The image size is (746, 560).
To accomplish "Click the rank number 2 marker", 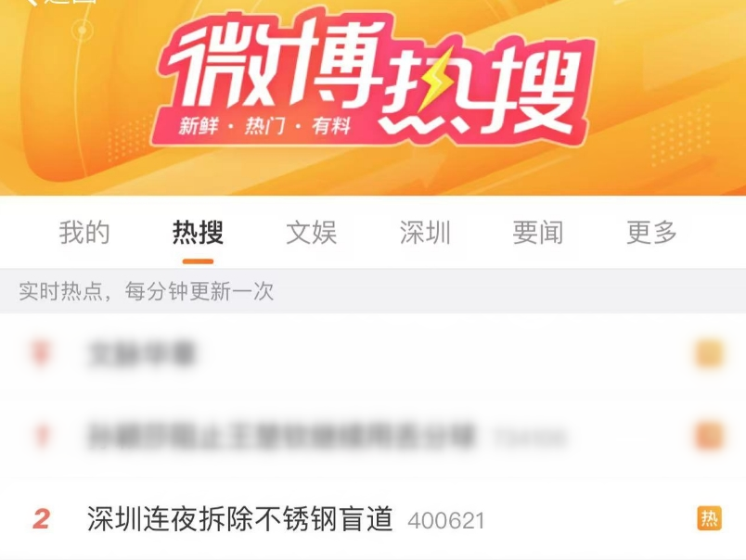I will click(x=42, y=519).
